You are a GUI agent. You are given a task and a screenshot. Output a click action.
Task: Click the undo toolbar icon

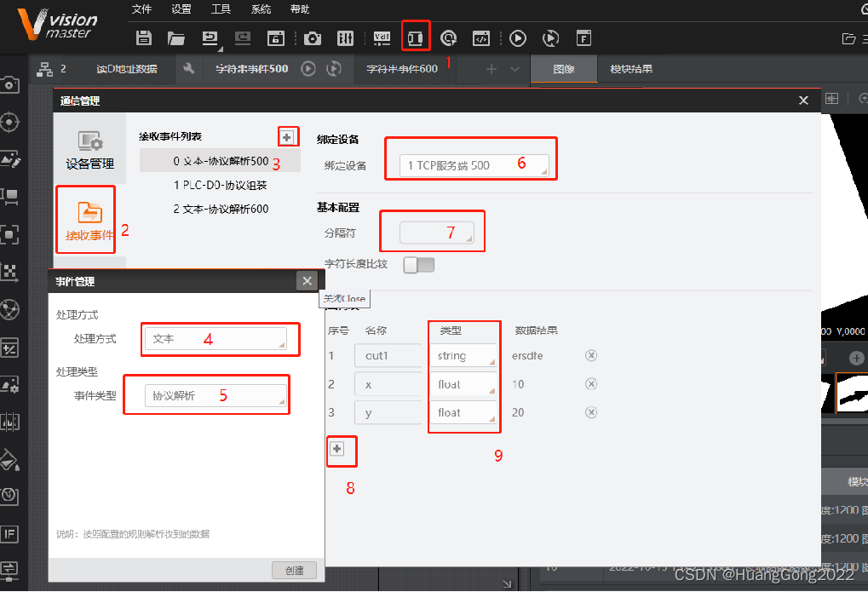pyautogui.click(x=210, y=37)
